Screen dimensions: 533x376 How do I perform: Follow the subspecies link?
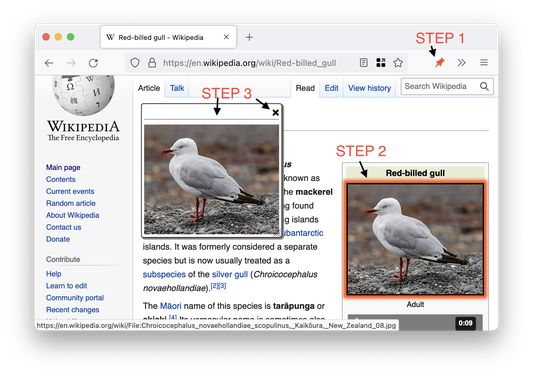164,274
